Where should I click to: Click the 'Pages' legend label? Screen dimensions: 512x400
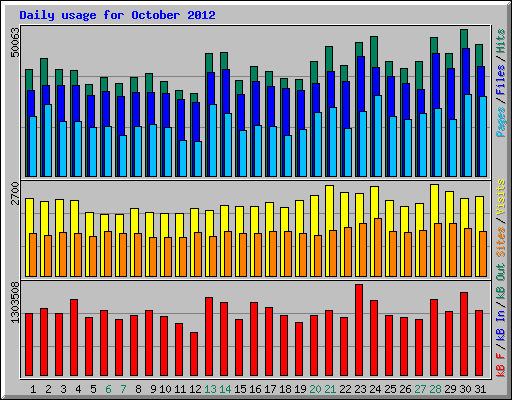click(501, 121)
